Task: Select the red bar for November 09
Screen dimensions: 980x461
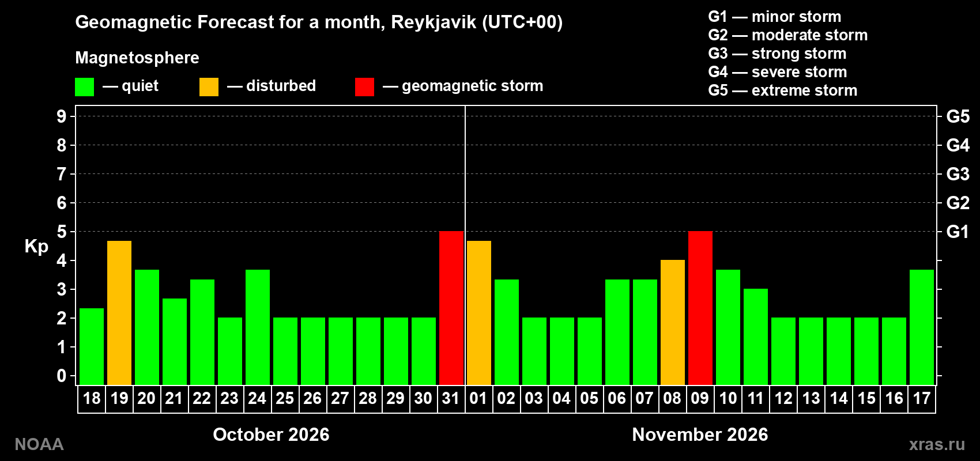Action: (700, 308)
